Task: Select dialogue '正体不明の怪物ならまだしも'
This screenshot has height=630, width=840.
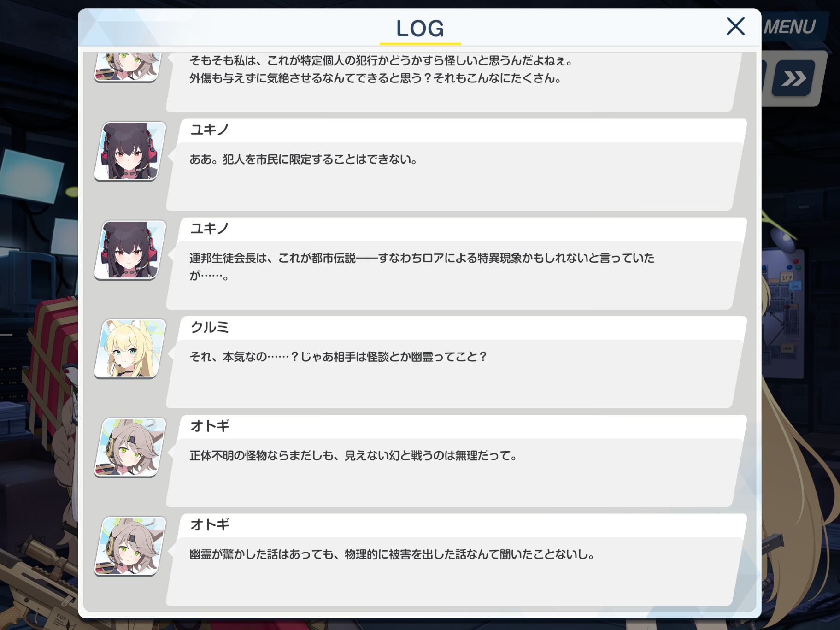Action: (353, 456)
